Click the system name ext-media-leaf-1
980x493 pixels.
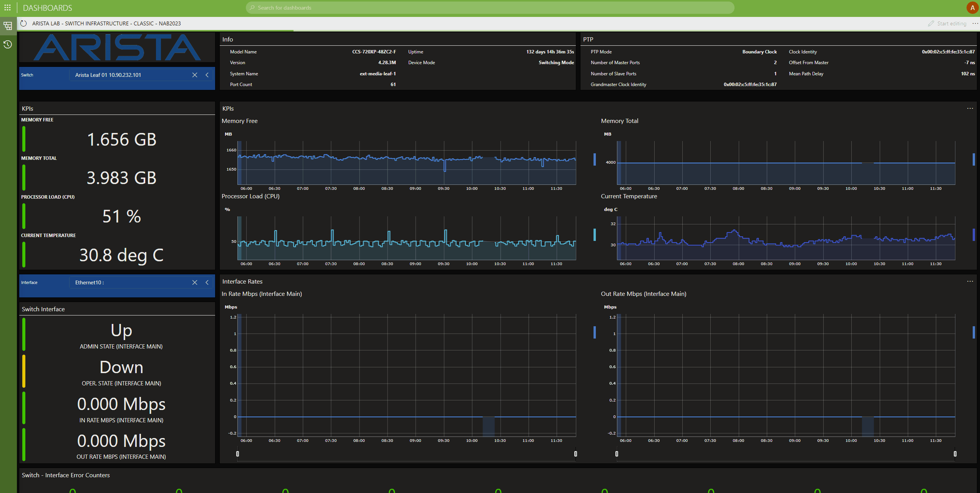(378, 73)
